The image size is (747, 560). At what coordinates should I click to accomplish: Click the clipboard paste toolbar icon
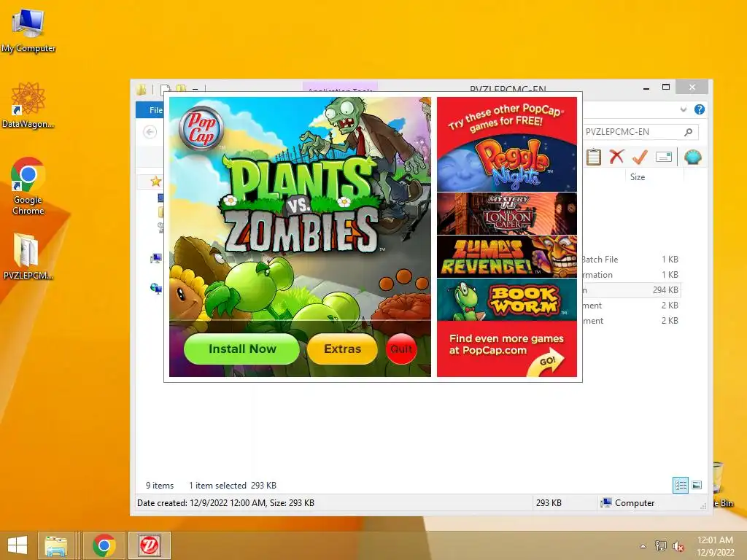click(594, 157)
